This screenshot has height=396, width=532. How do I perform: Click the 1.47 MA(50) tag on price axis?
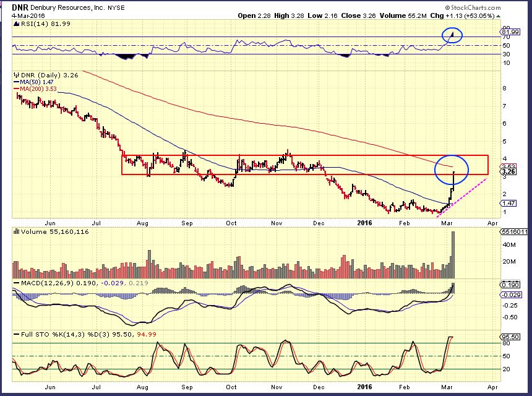pos(508,204)
